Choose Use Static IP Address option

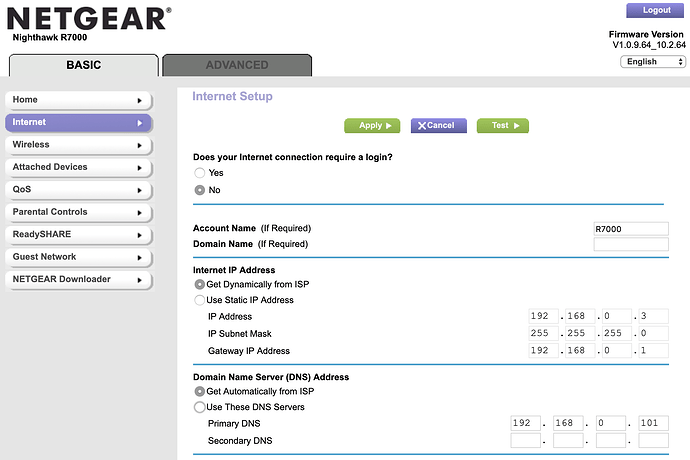coord(200,300)
